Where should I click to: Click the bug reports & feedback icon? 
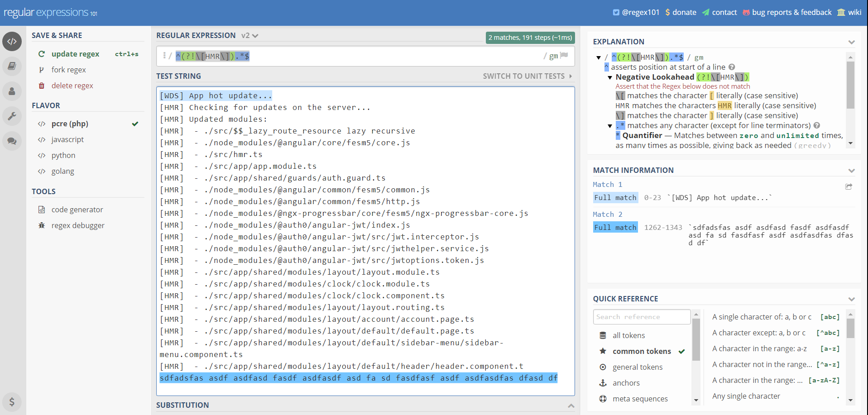(x=746, y=12)
